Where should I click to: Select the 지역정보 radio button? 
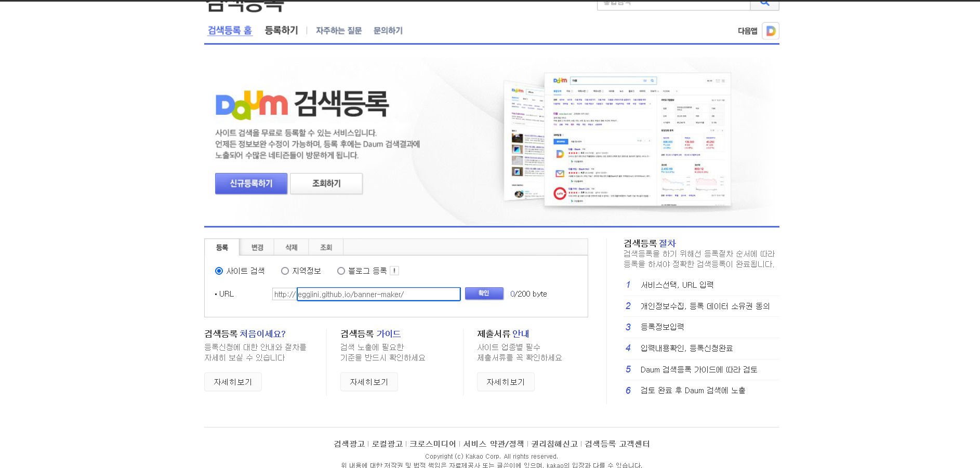click(285, 271)
